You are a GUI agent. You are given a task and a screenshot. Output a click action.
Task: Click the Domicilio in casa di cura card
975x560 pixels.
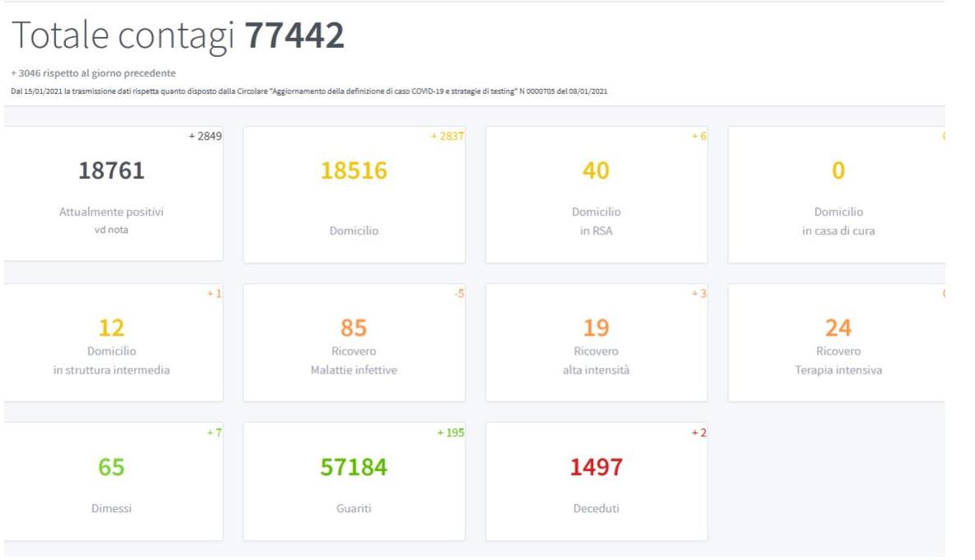point(837,195)
